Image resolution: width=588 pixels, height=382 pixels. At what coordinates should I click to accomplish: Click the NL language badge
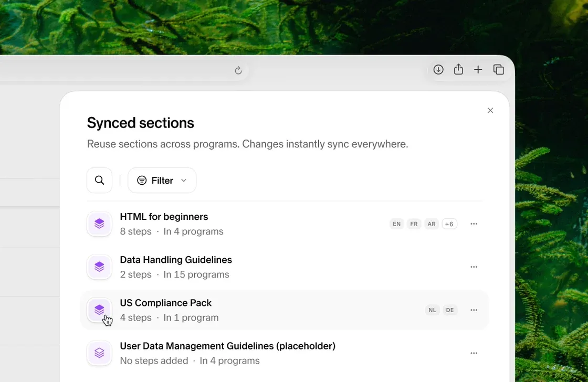click(x=433, y=310)
